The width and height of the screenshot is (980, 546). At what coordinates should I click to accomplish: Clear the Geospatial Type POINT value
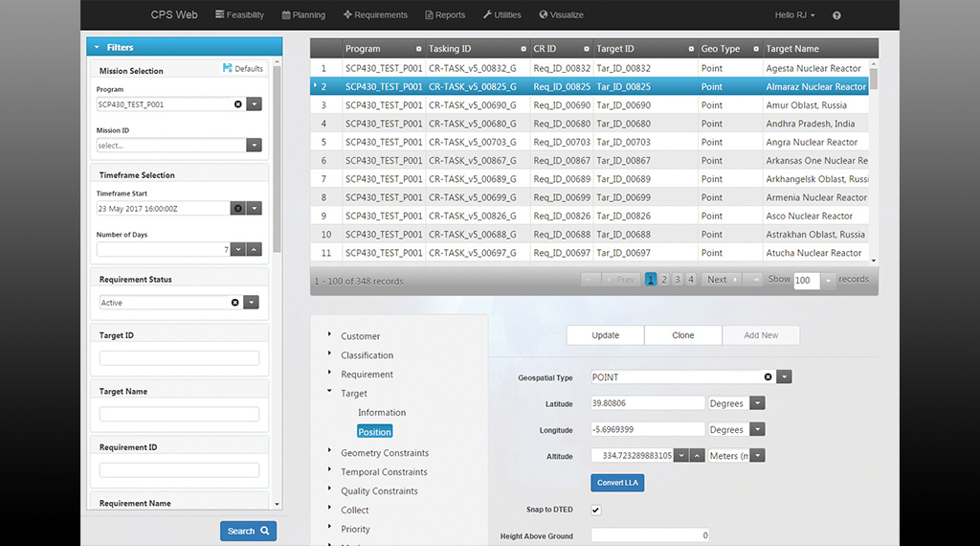768,377
